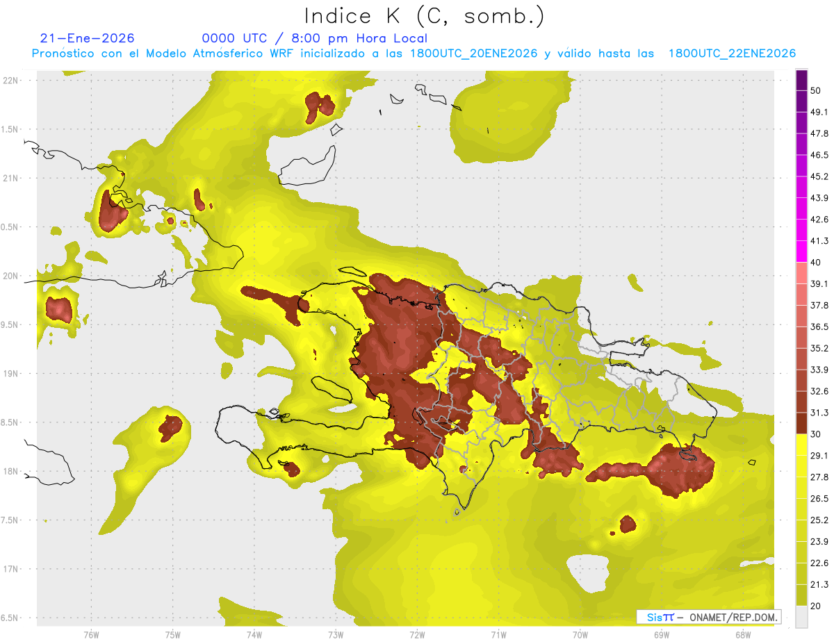834x644 pixels.
Task: Click the longitude axis label '73W'
Action: click(336, 634)
